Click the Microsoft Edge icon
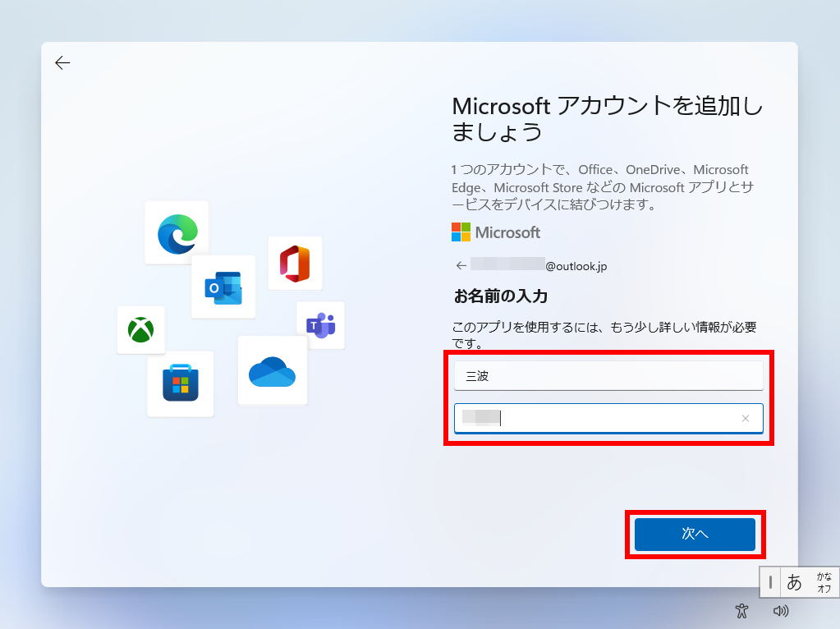 (x=177, y=233)
